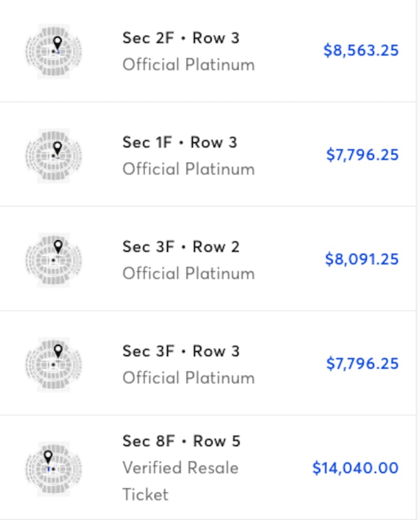
Task: Click the $8,563.25 price
Action: click(x=361, y=50)
